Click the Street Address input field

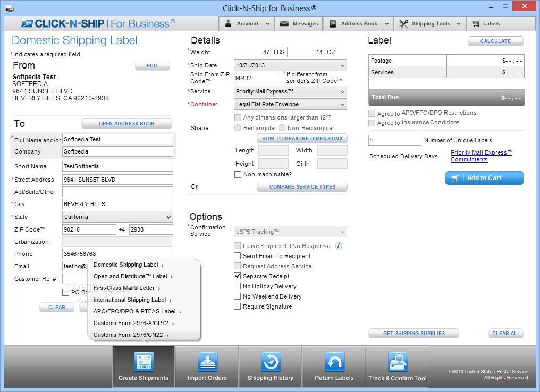[118, 180]
